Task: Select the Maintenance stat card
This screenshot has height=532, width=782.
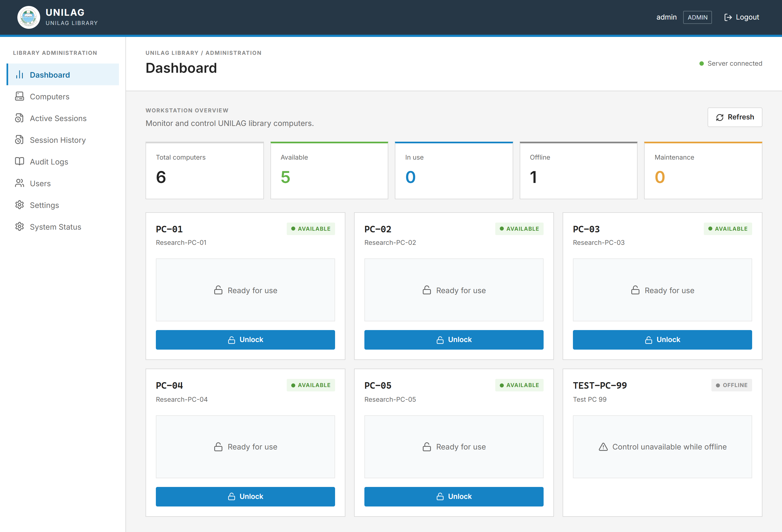Action: (x=703, y=170)
